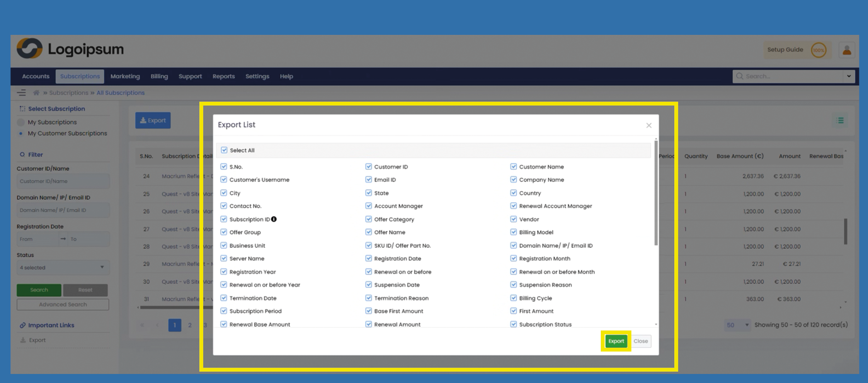Select the My Subscriptions radio option
868x383 pixels.
point(21,122)
